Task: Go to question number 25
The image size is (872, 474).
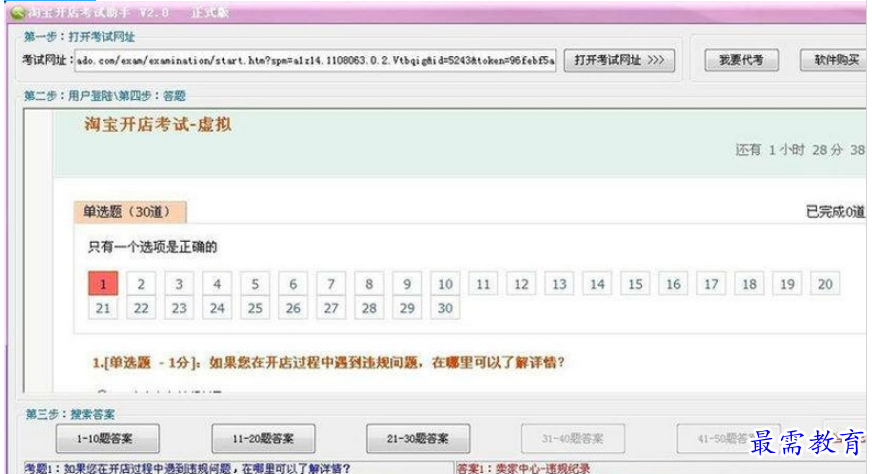Action: (x=255, y=308)
